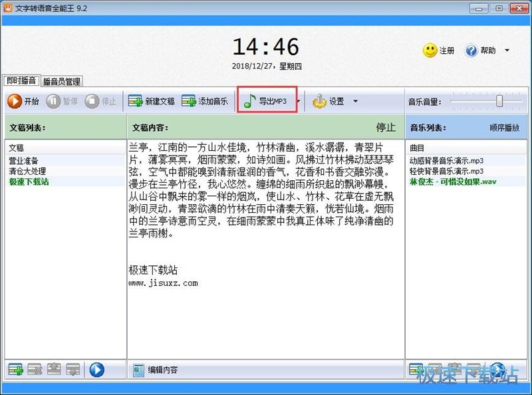The width and height of the screenshot is (532, 395).
Task: Click the 曲目 column header
Action: (x=466, y=148)
